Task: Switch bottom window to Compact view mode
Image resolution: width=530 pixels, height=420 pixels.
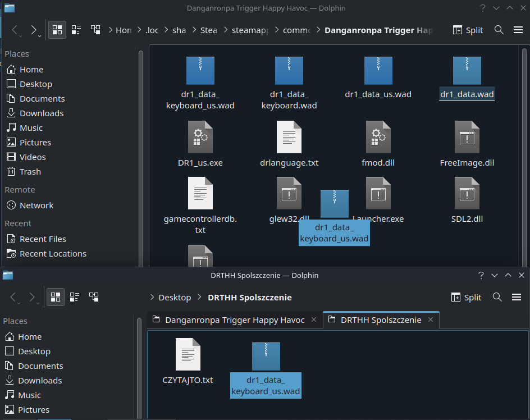Action: [74, 297]
